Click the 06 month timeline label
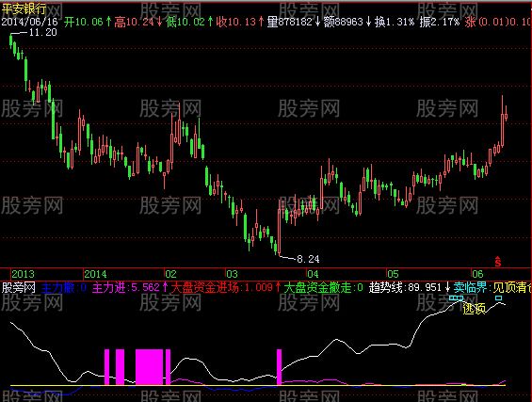The width and height of the screenshot is (532, 402). (x=477, y=274)
